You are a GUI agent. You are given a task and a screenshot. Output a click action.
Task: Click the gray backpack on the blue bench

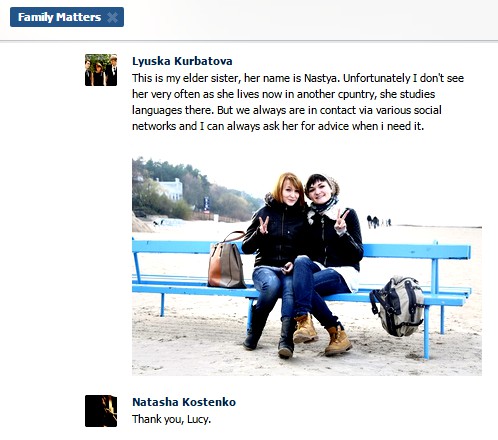[397, 306]
